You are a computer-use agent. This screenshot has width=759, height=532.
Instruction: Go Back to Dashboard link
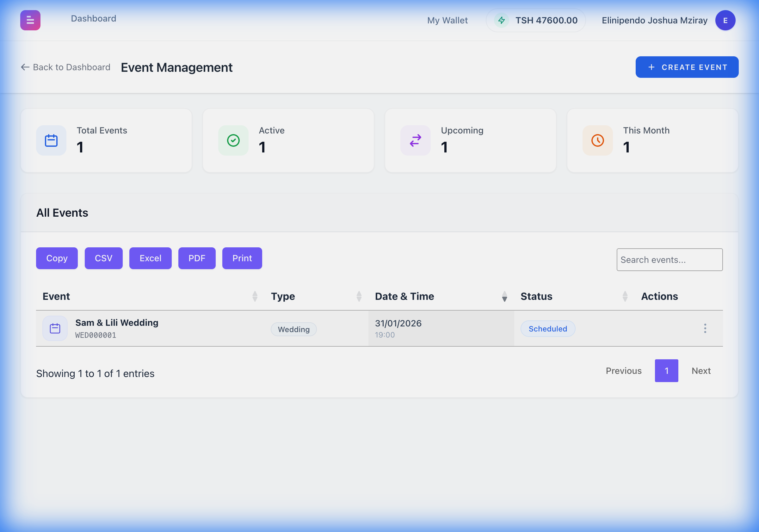(66, 67)
